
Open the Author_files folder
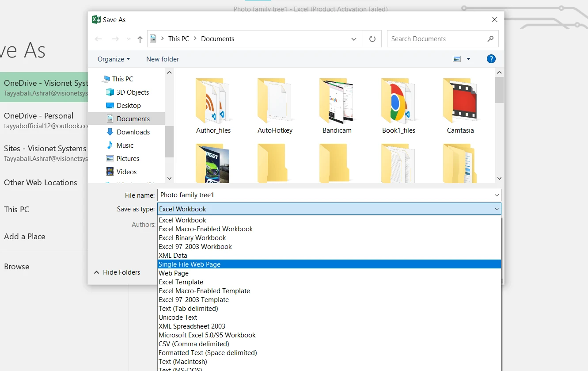click(213, 106)
